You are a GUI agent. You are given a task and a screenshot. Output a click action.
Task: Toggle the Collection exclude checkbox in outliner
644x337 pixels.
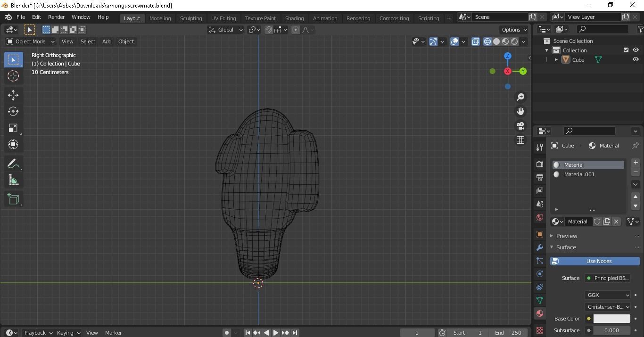(x=626, y=50)
